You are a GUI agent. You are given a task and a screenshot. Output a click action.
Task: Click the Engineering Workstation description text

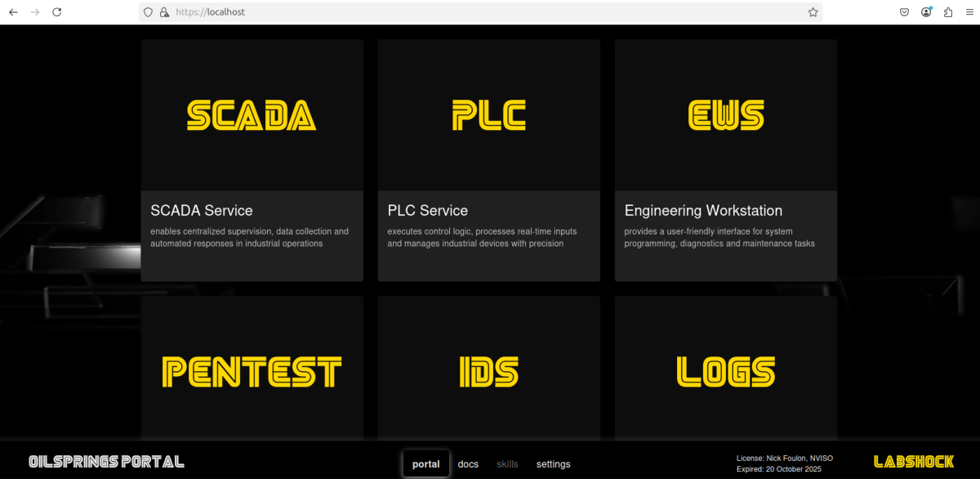719,237
